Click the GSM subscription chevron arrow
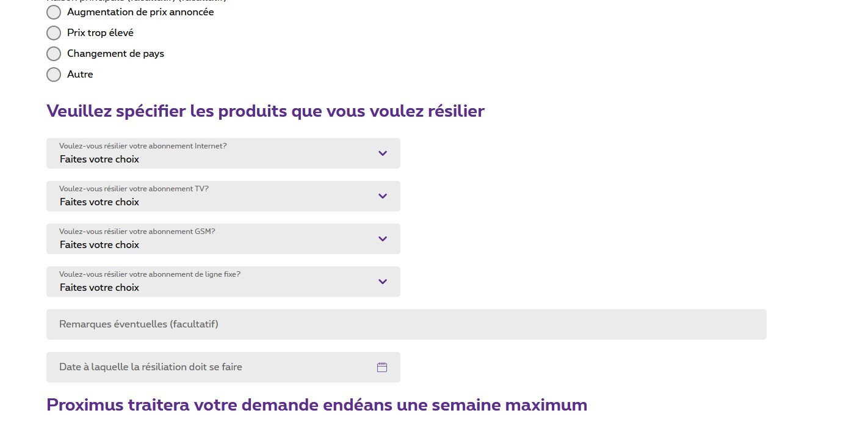The width and height of the screenshot is (868, 424). click(383, 239)
